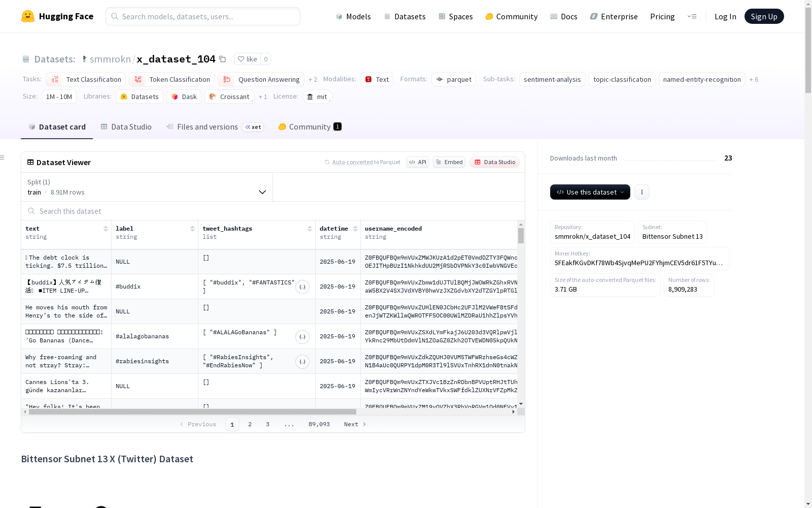Sort by the label column
Image resolution: width=812 pixels, height=508 pixels.
point(192,229)
